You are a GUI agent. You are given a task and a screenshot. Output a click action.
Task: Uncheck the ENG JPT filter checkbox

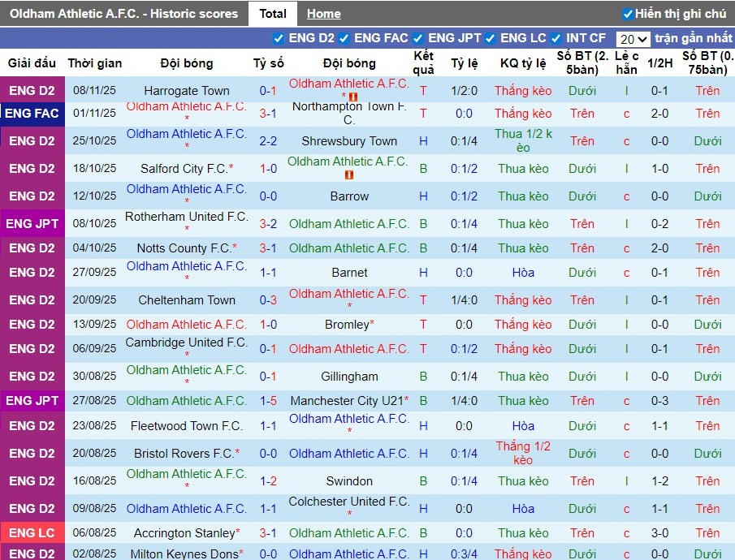click(417, 38)
